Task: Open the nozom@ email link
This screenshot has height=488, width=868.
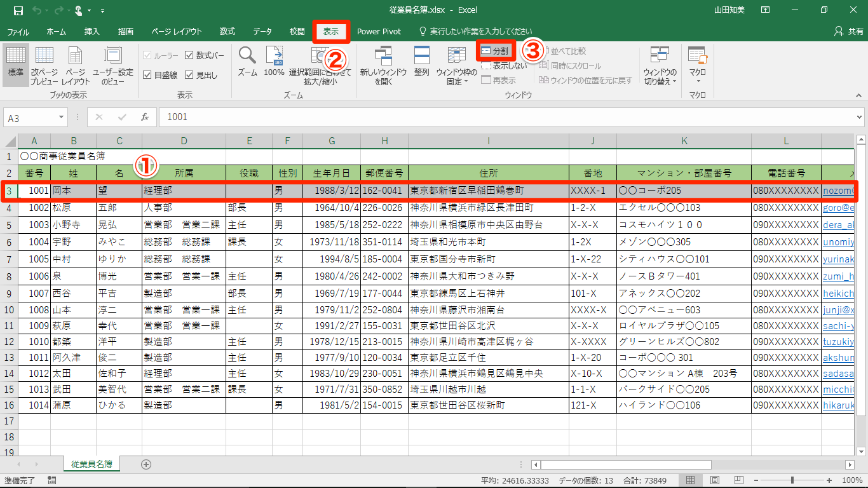Action: (x=837, y=191)
